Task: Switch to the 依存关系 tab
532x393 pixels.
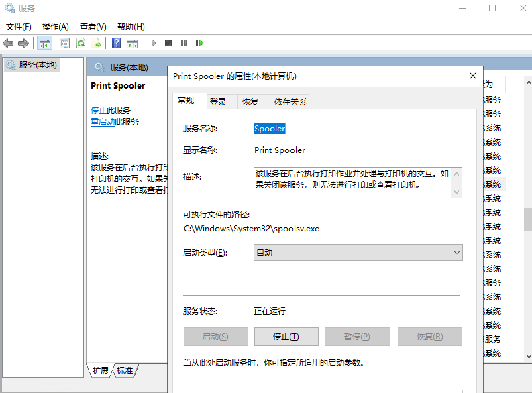Action: point(290,102)
